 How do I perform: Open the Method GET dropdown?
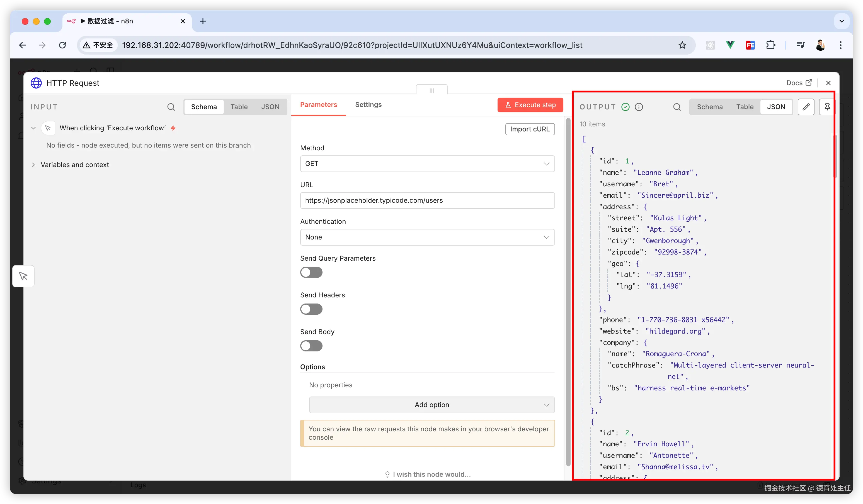pos(427,163)
